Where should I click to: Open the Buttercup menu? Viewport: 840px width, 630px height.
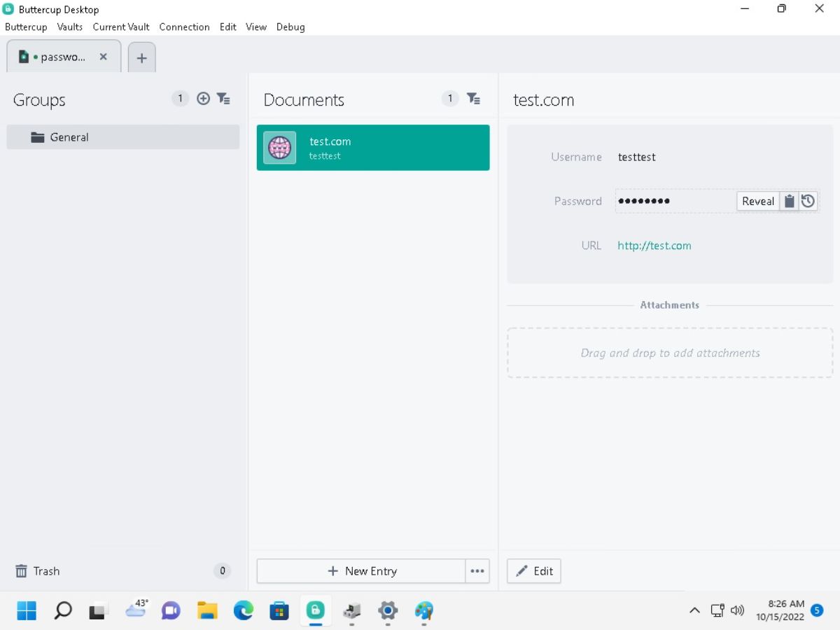coord(26,27)
